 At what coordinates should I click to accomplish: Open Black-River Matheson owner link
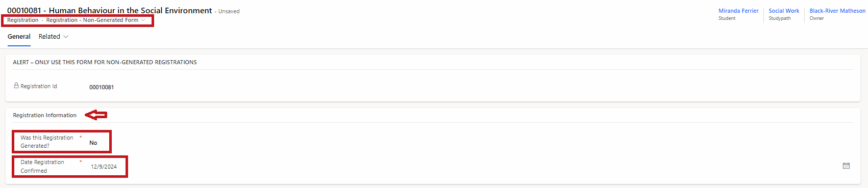[837, 11]
